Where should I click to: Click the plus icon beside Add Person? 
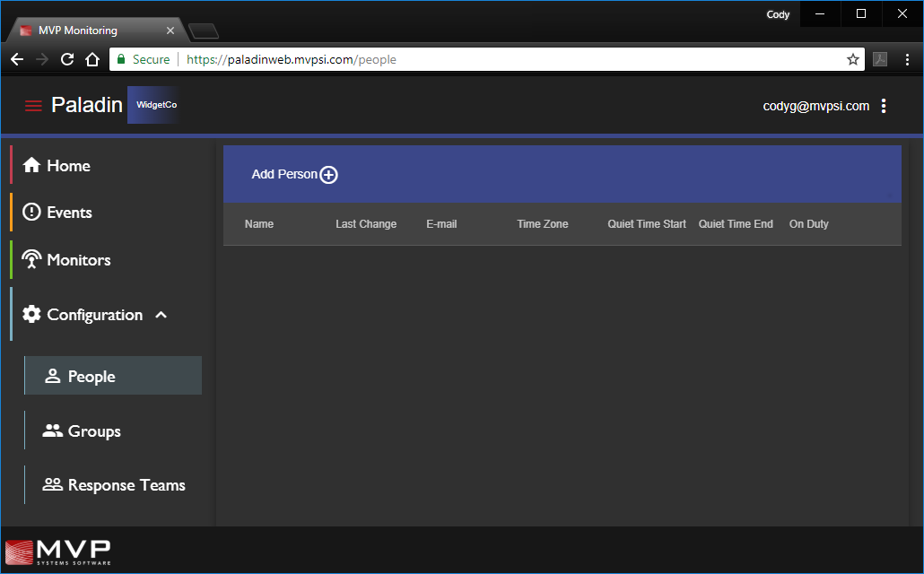click(329, 175)
